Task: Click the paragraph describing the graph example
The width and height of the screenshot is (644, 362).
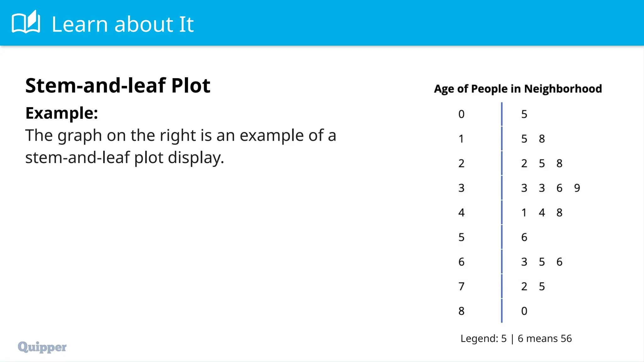Action: (x=180, y=146)
